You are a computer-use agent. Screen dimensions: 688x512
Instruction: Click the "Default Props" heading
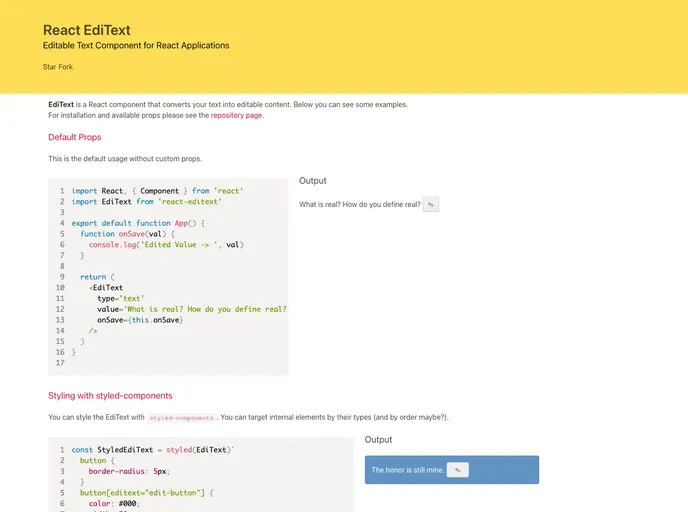click(x=75, y=137)
